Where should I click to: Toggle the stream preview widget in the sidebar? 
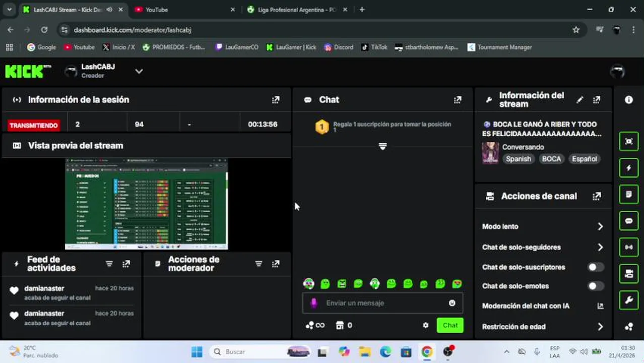(x=629, y=142)
